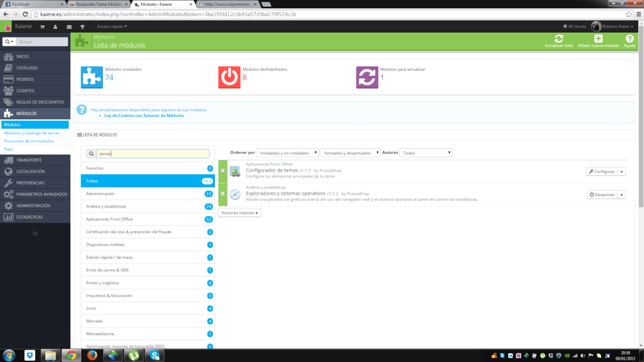Open the Ayuda help icon
Screen dimensions: 644x362
tap(629, 39)
